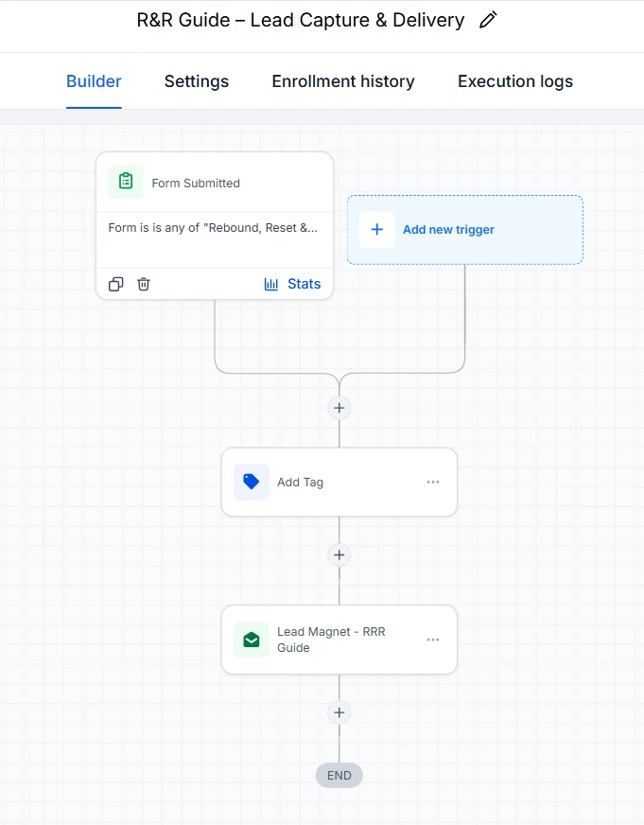Open Add Tag options menu

coord(433,482)
